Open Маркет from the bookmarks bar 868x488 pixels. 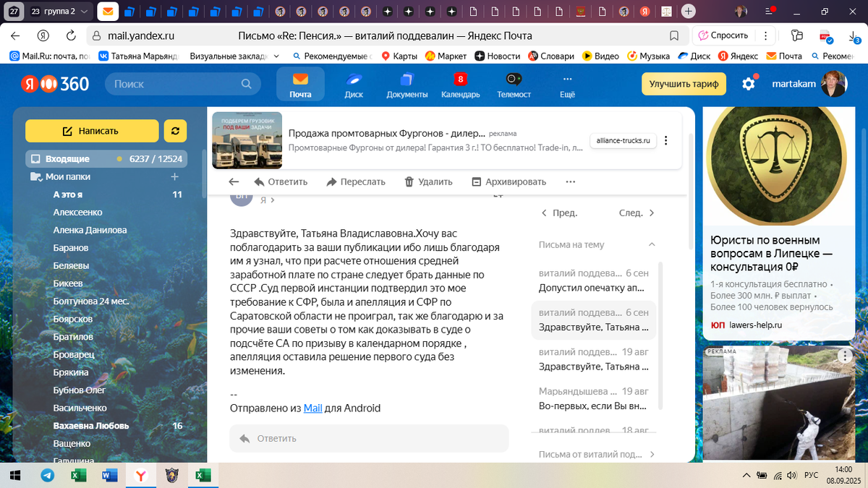click(x=445, y=55)
